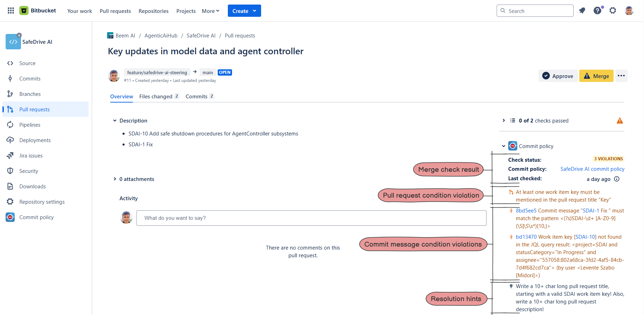Open the Create dropdown button

244,11
